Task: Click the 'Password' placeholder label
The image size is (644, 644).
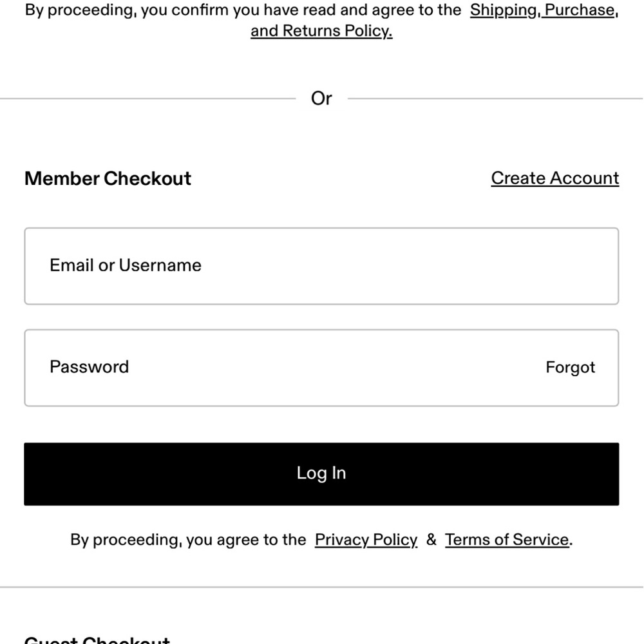Action: pyautogui.click(x=89, y=367)
